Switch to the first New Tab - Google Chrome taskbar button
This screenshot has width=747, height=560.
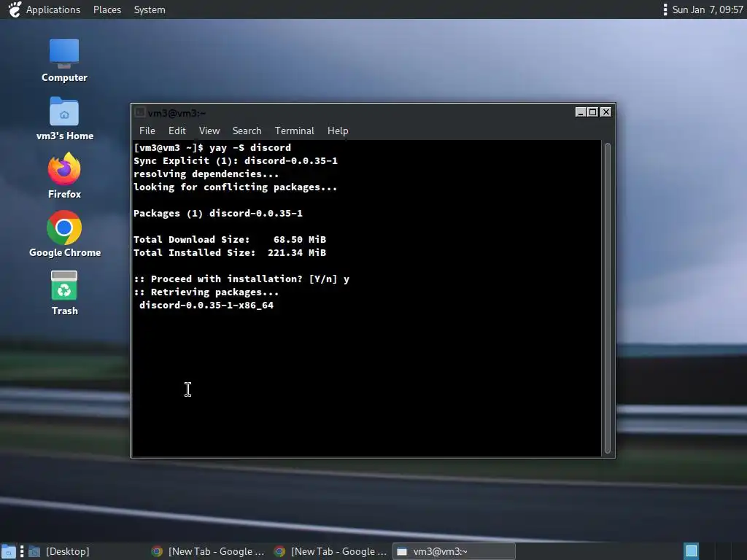click(208, 551)
